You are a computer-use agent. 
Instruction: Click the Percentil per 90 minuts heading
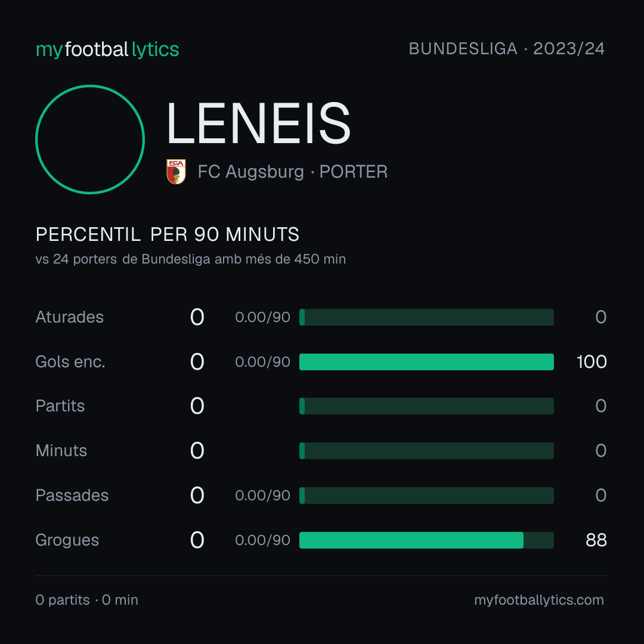point(167,234)
